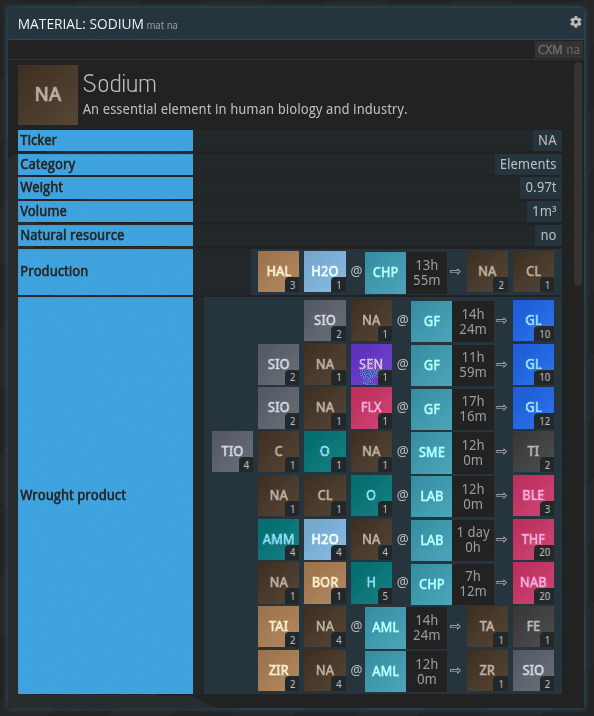
Task: Open GF building in the 17h 16m recipe
Action: pos(431,409)
